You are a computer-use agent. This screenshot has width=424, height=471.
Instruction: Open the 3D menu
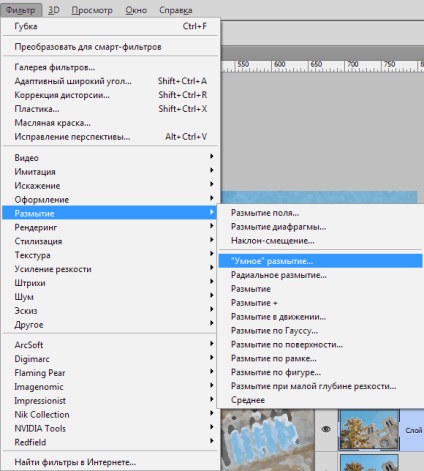[54, 10]
